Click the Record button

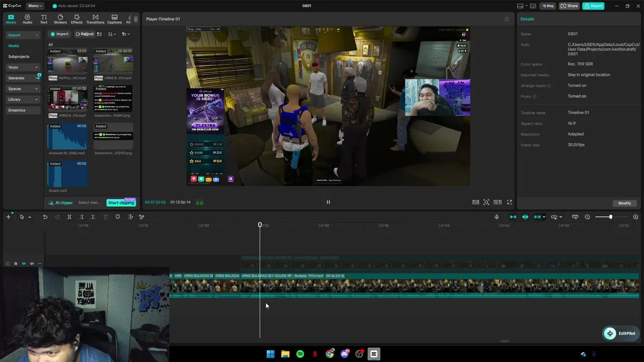coord(84,34)
